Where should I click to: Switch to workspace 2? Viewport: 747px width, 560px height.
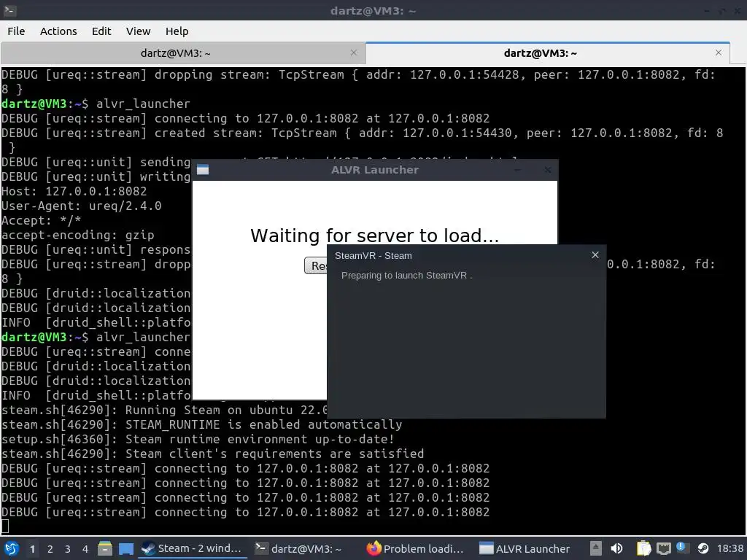[50, 549]
